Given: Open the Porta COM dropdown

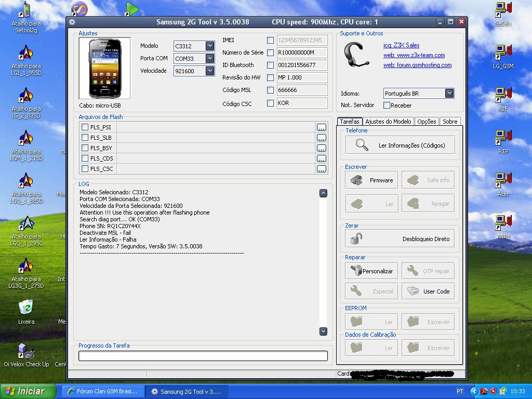Looking at the screenshot, I should (210, 58).
